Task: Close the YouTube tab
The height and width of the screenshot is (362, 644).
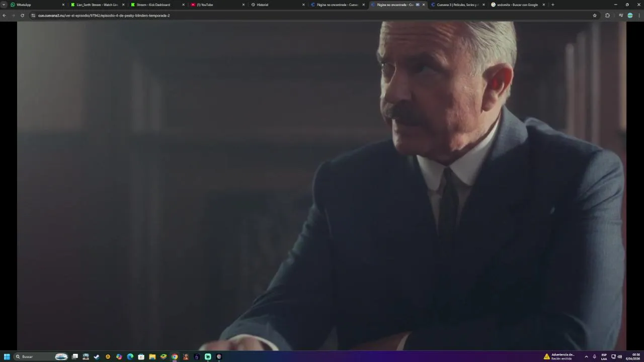Action: [x=244, y=5]
